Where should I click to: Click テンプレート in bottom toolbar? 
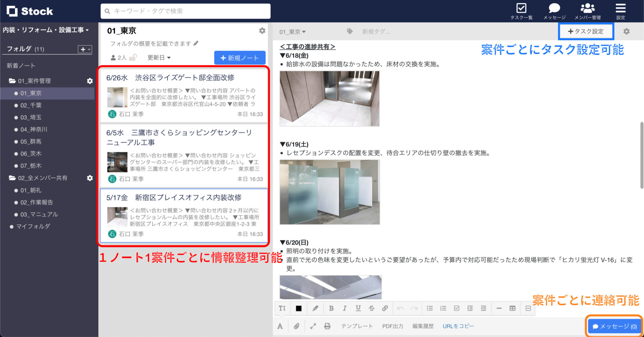click(357, 326)
